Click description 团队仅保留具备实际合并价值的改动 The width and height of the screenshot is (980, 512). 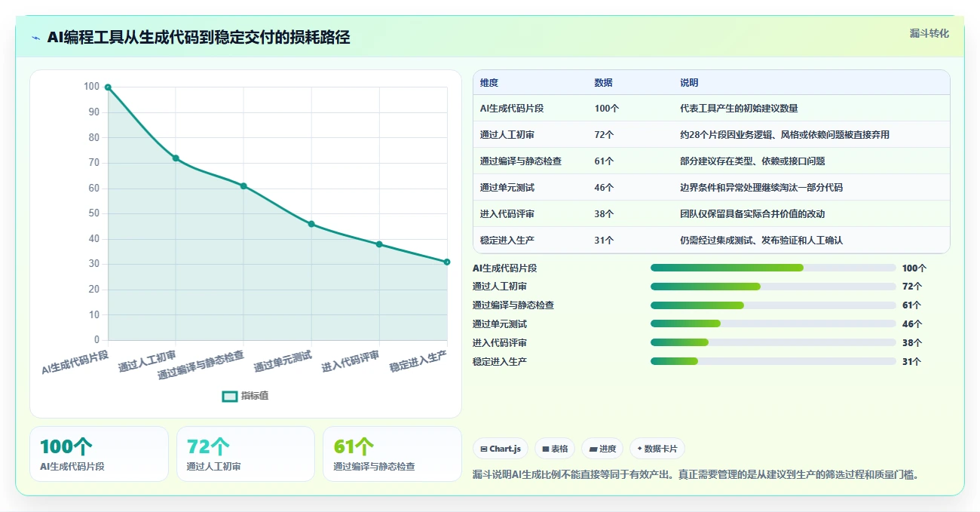[x=752, y=214]
